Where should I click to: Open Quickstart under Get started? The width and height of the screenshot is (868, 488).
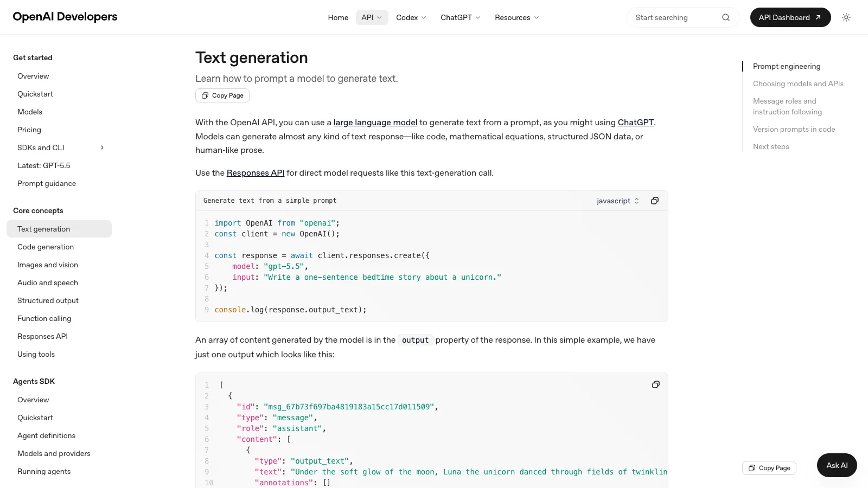(x=35, y=94)
